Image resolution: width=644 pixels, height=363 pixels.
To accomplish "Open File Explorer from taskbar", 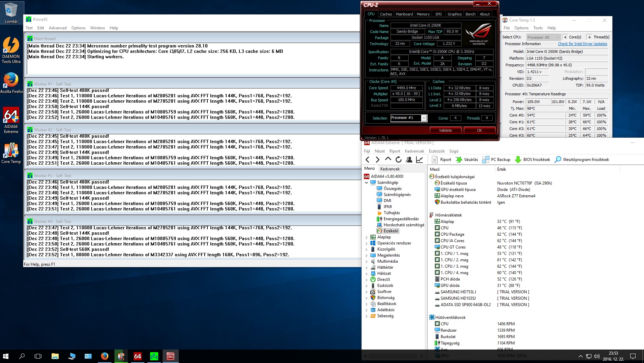I will tap(55, 356).
